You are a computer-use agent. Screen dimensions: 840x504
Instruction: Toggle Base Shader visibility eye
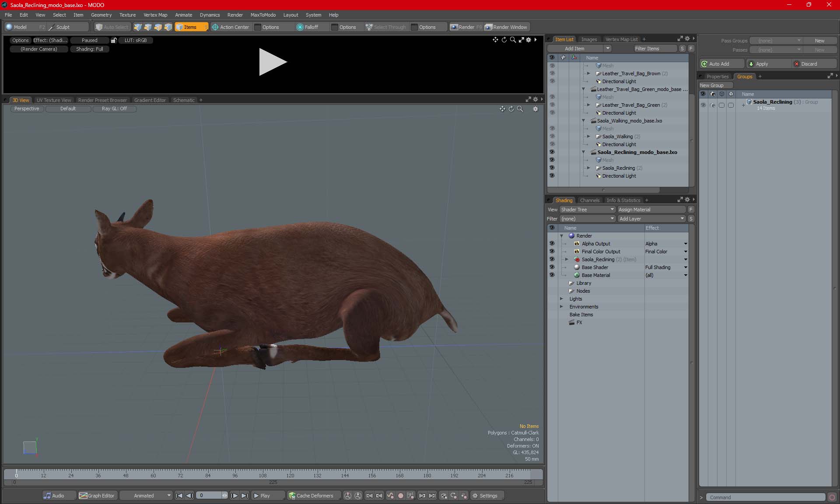(552, 267)
